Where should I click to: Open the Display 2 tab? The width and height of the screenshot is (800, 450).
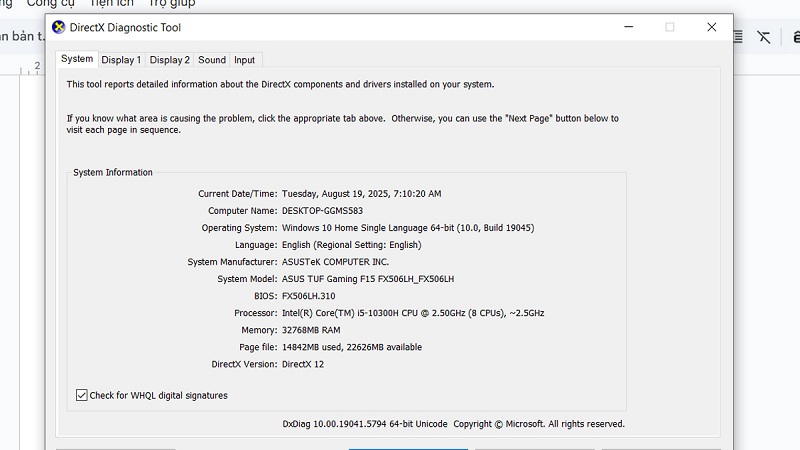(x=169, y=60)
